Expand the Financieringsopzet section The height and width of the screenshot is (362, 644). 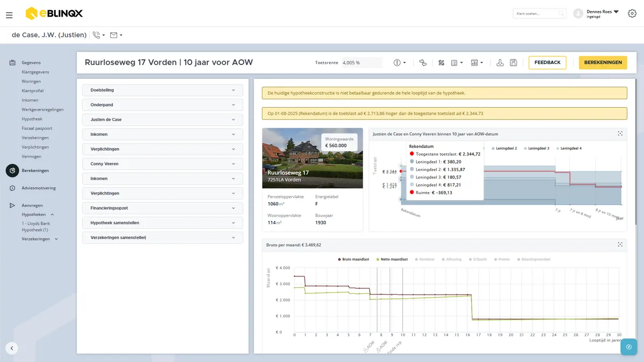point(163,208)
